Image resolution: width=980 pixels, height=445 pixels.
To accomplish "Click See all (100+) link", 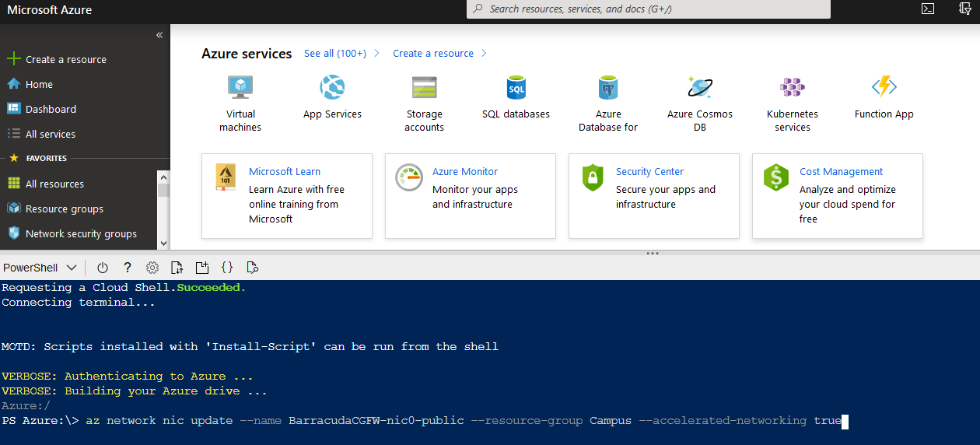I will (335, 53).
